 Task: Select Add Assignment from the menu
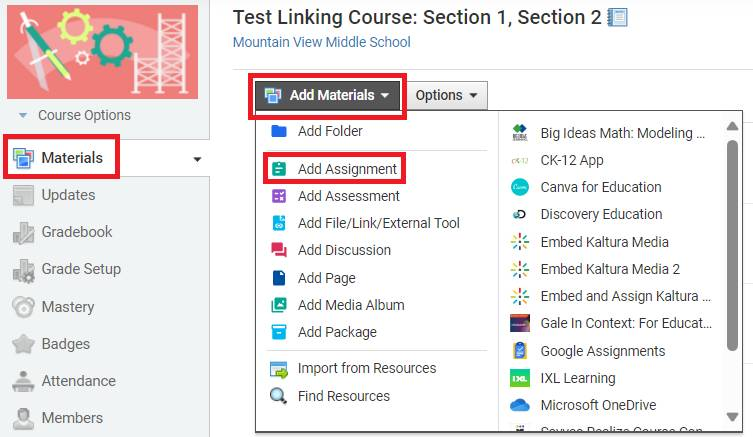[x=347, y=169]
